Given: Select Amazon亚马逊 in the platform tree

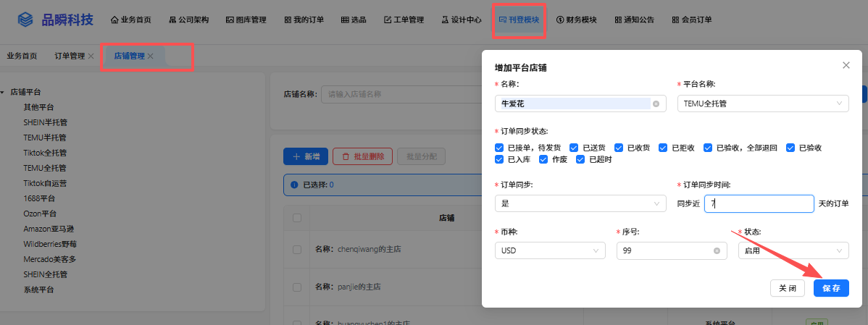Looking at the screenshot, I should coord(47,229).
